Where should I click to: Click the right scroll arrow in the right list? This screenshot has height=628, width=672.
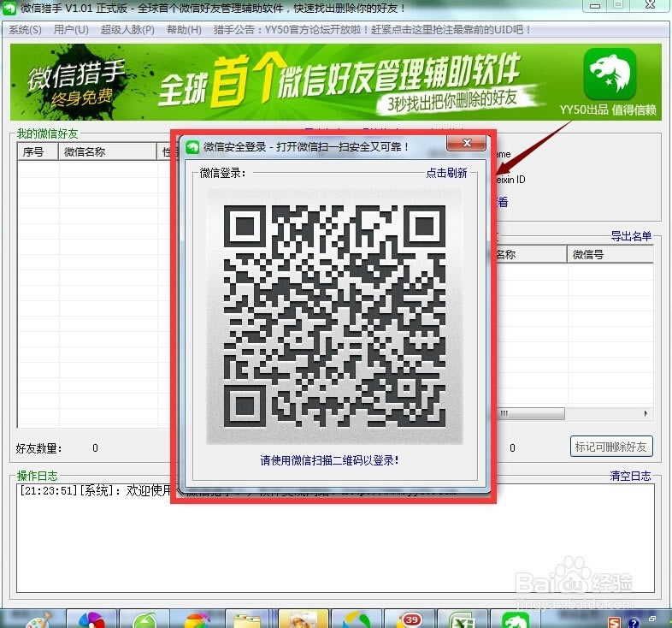pos(645,413)
